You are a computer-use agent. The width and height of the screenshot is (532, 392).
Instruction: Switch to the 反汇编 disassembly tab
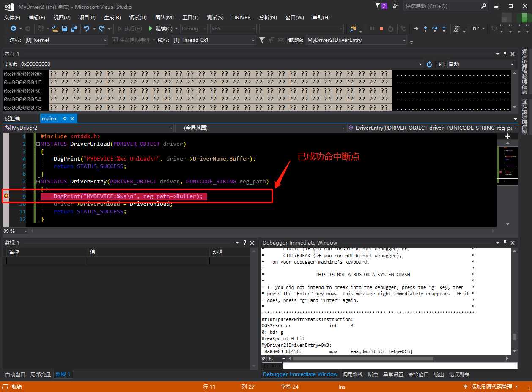coord(12,118)
